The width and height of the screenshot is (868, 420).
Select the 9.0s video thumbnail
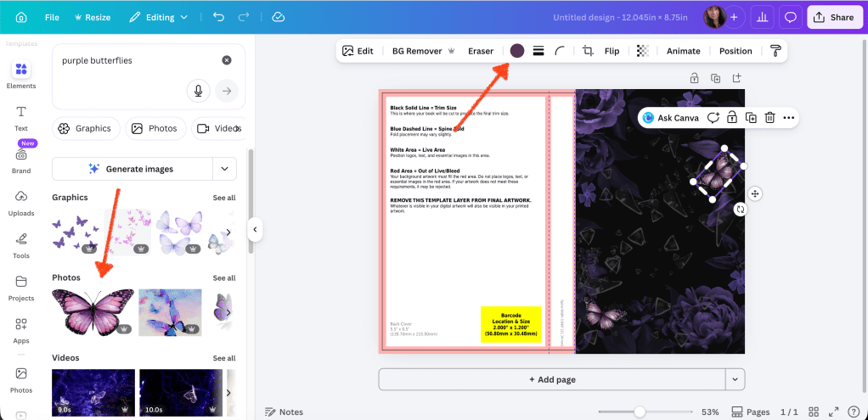point(93,392)
